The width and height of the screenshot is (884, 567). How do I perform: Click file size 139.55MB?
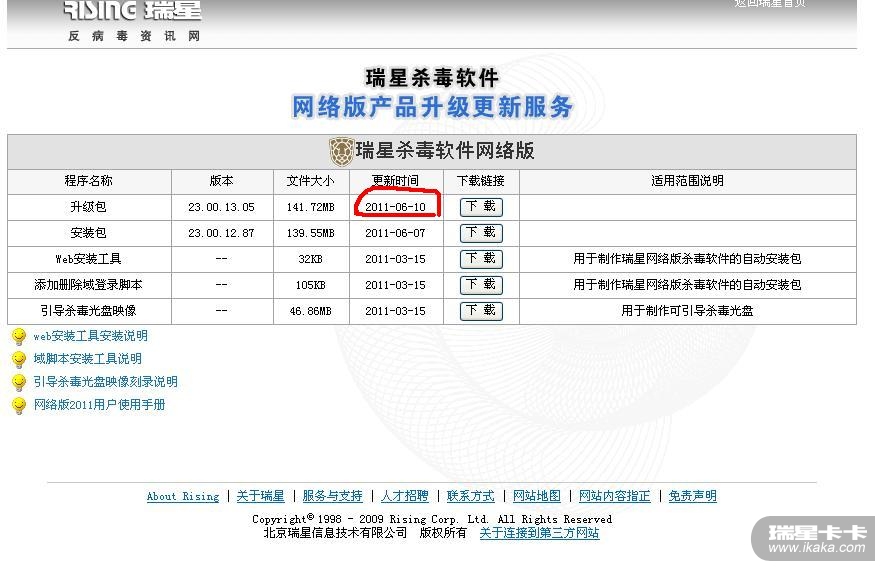coord(311,233)
